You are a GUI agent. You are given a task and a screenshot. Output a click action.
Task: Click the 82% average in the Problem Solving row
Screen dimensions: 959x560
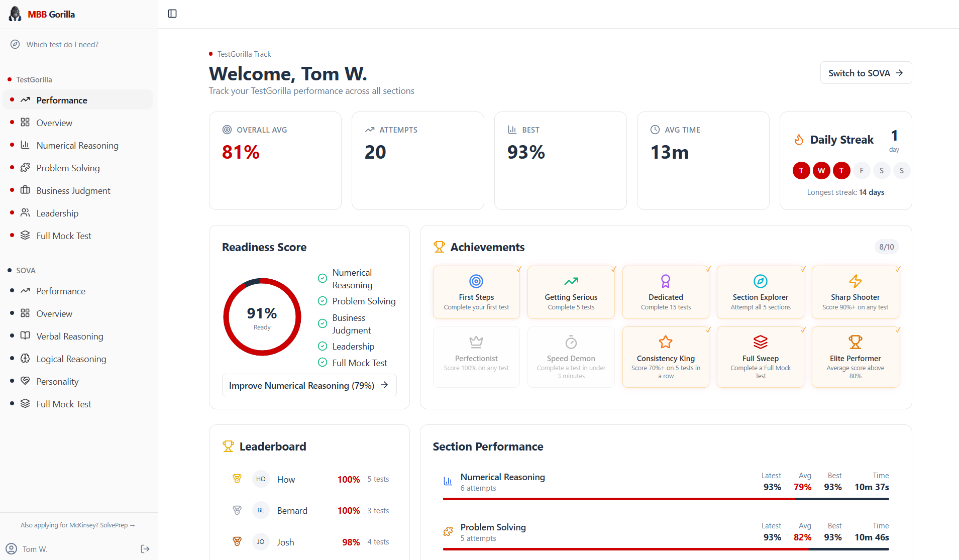tap(802, 537)
